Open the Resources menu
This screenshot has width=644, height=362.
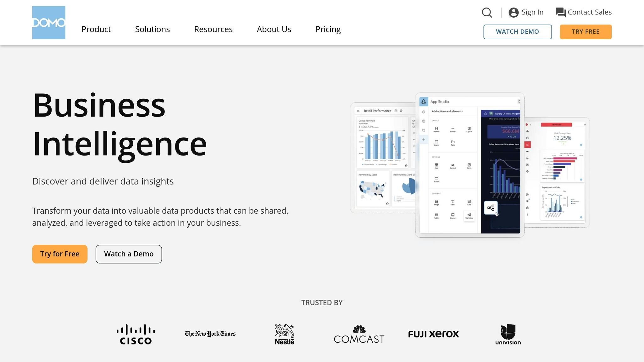tap(213, 29)
